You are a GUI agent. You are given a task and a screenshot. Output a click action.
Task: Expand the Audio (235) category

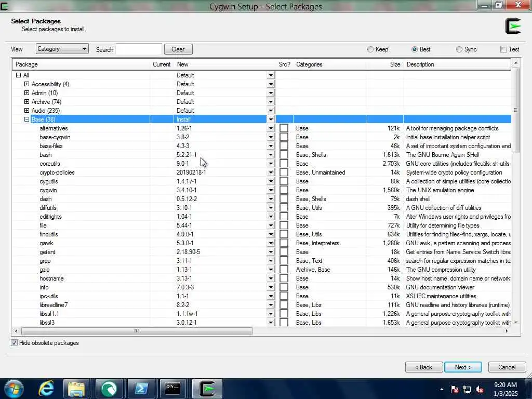(27, 110)
